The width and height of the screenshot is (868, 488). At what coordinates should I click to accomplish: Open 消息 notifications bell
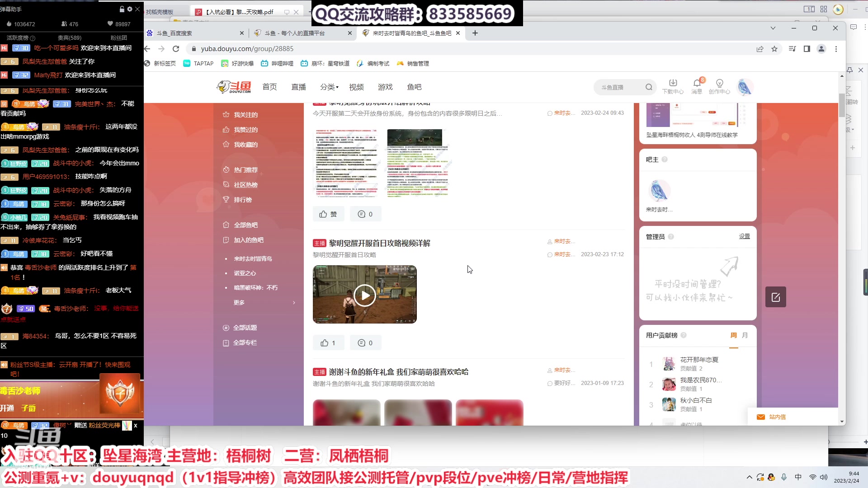[x=697, y=86]
